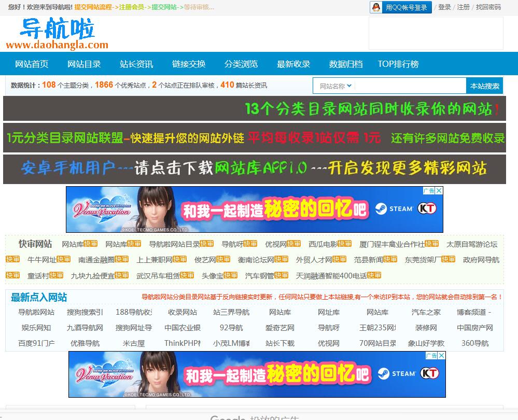This screenshot has width=518, height=420.
Task: Click the QQ account login button
Action: click(x=400, y=7)
